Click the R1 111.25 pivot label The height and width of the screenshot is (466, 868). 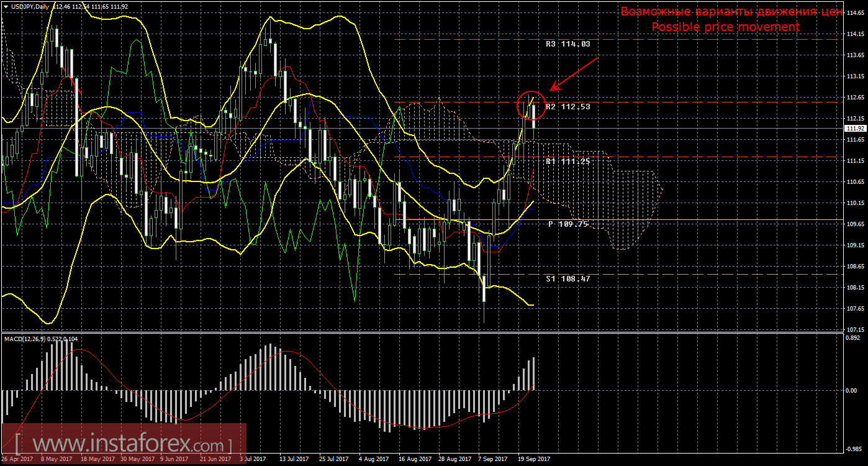coord(567,161)
